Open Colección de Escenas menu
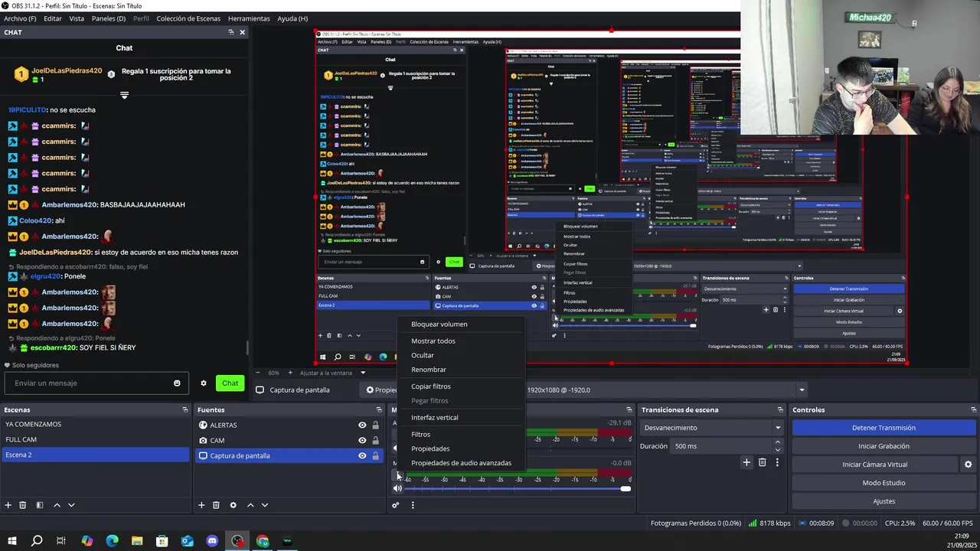 [188, 18]
